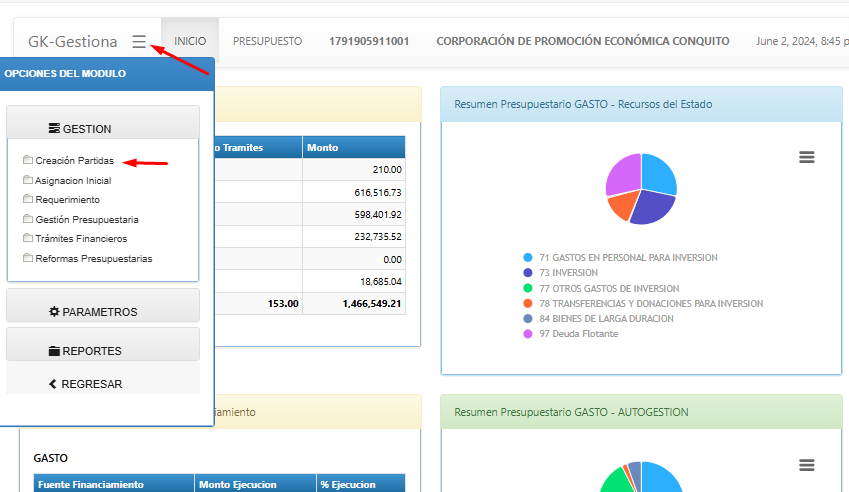The height and width of the screenshot is (492, 849).
Task: Select the amount 18,685.04
Action: 381,281
